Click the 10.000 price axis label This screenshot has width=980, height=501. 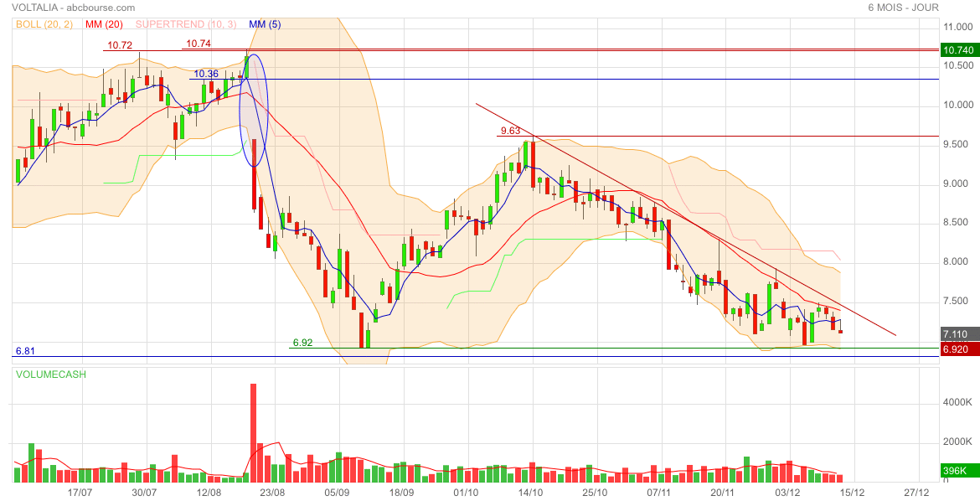click(x=958, y=105)
